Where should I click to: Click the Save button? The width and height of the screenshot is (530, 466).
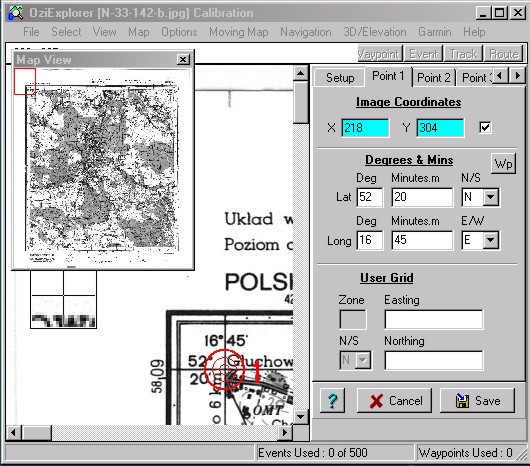pyautogui.click(x=477, y=400)
